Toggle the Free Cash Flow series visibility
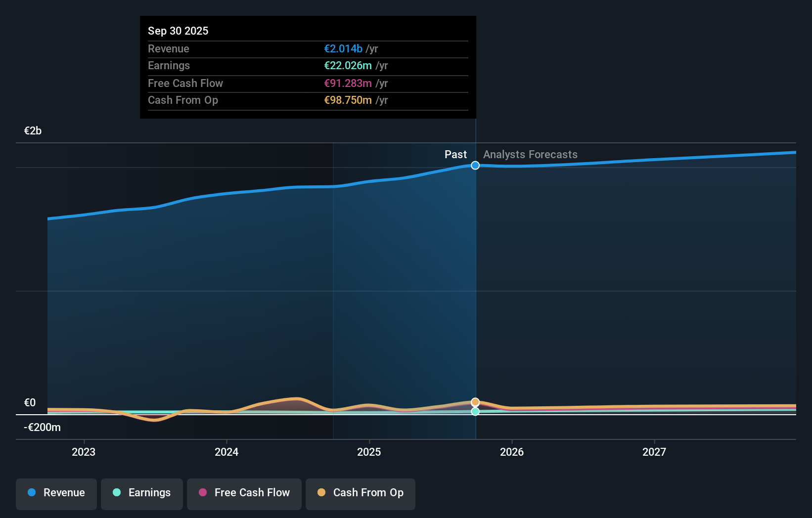The width and height of the screenshot is (812, 518). coord(244,494)
